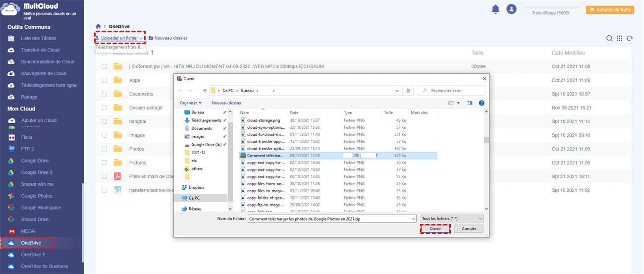
Task: Click the MultCloud search icon
Action: click(x=609, y=38)
